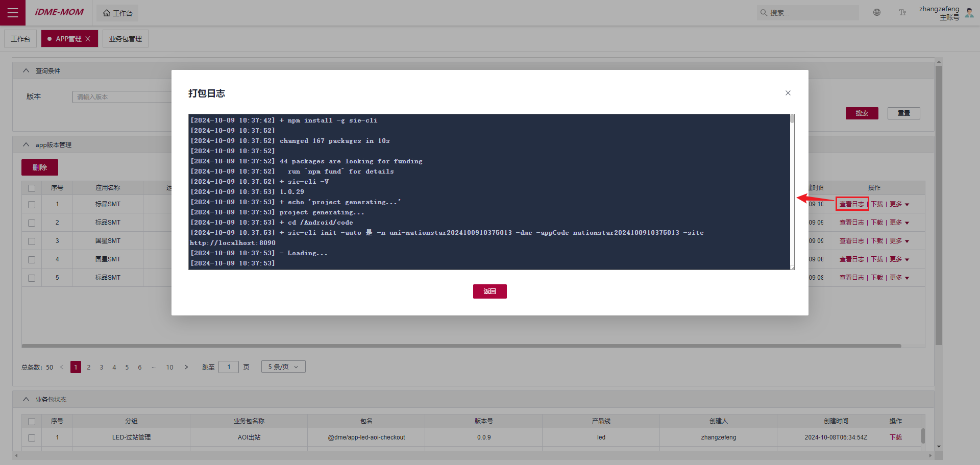This screenshot has width=980, height=465.
Task: Click the font size Tt icon
Action: (902, 13)
